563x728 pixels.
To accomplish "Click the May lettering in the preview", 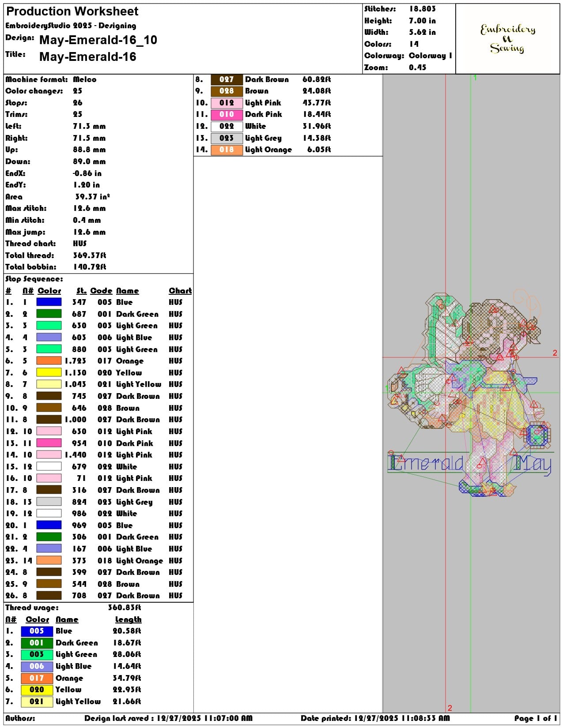I will tap(533, 465).
